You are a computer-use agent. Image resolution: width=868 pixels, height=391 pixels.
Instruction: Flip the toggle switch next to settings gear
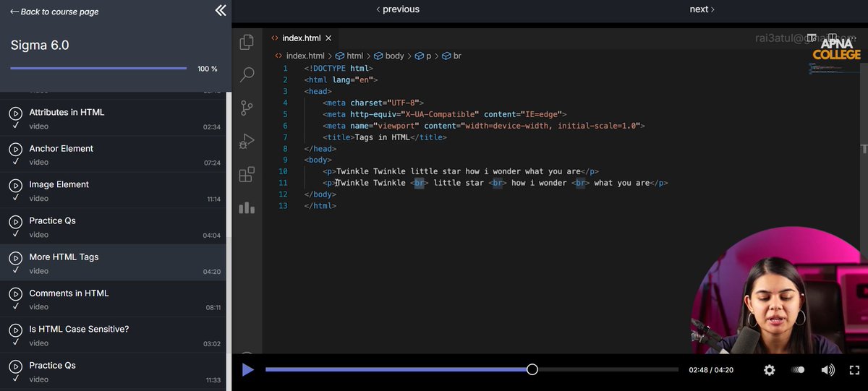click(x=798, y=370)
